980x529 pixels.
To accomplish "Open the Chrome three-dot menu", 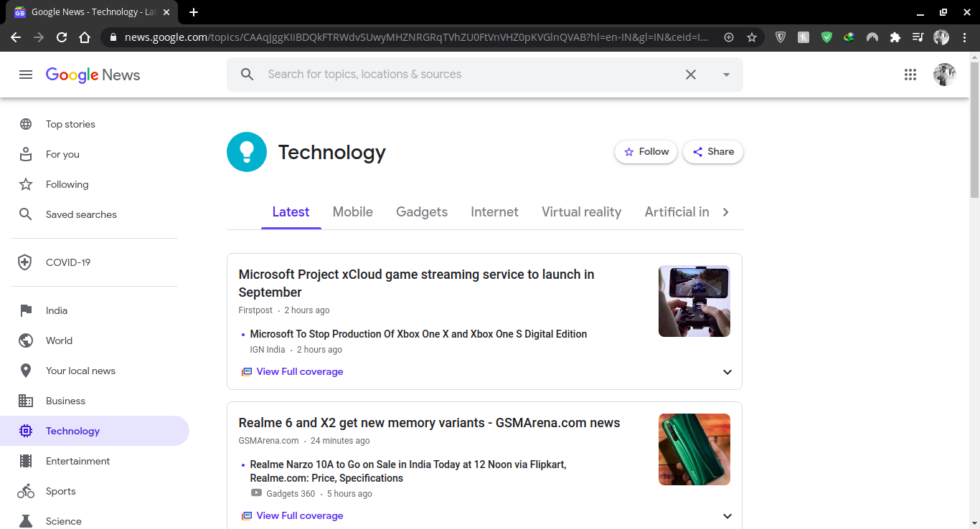I will click(x=964, y=37).
